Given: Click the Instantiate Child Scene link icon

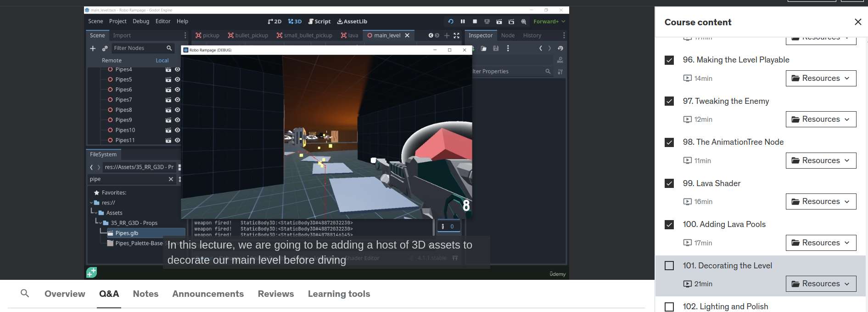Looking at the screenshot, I should click(x=105, y=48).
